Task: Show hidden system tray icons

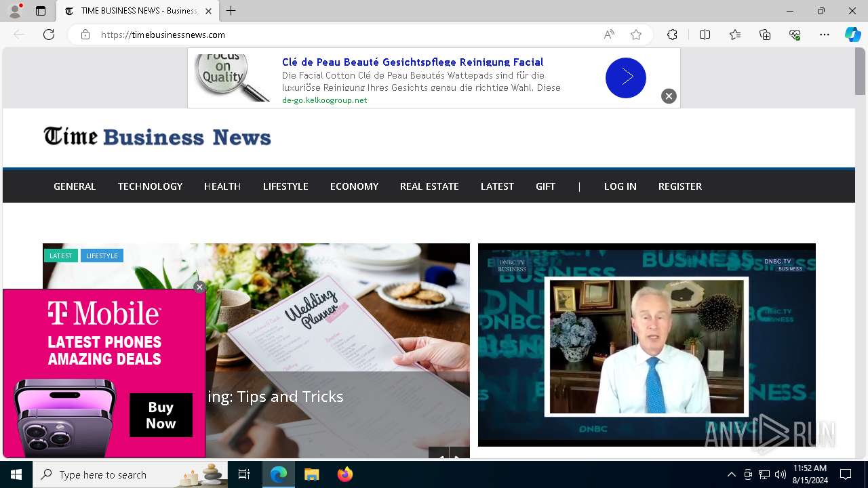Action: [x=731, y=474]
